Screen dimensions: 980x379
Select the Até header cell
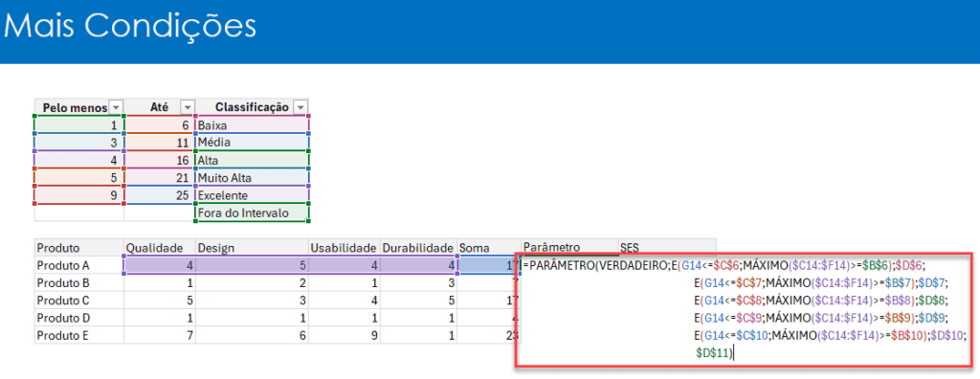point(160,107)
